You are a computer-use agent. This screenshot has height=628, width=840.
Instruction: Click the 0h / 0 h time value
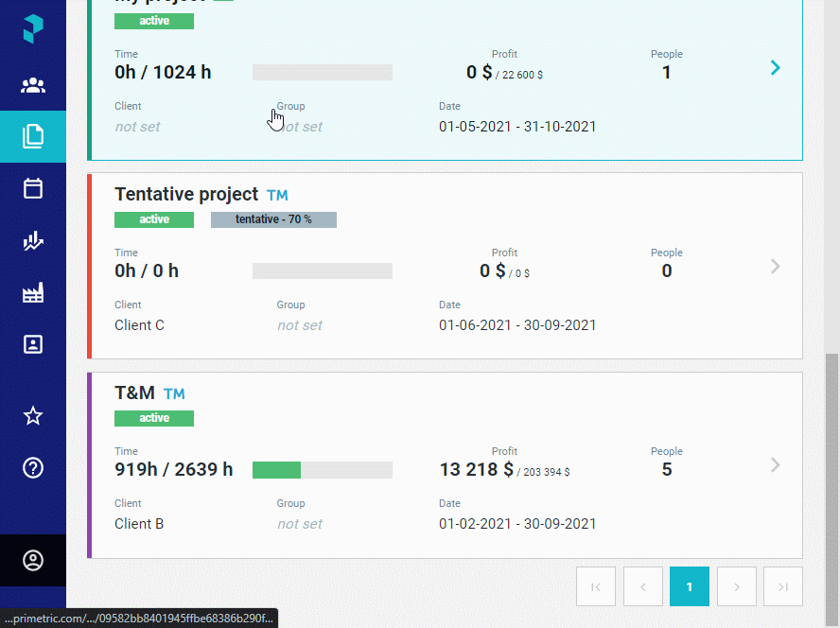(x=147, y=271)
